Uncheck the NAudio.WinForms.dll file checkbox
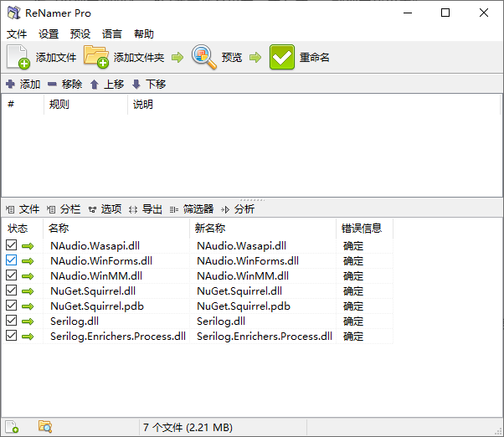Image resolution: width=504 pixels, height=437 pixels. click(x=11, y=260)
